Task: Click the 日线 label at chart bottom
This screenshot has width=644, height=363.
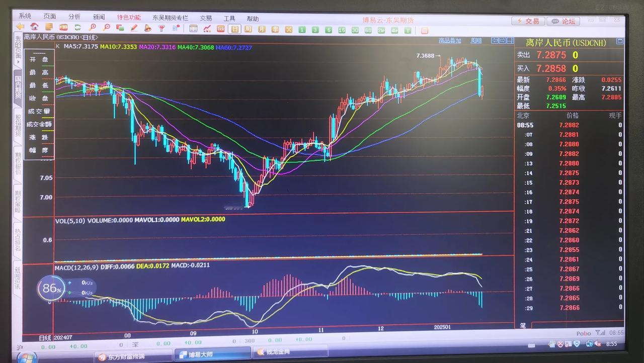Action: point(45,337)
